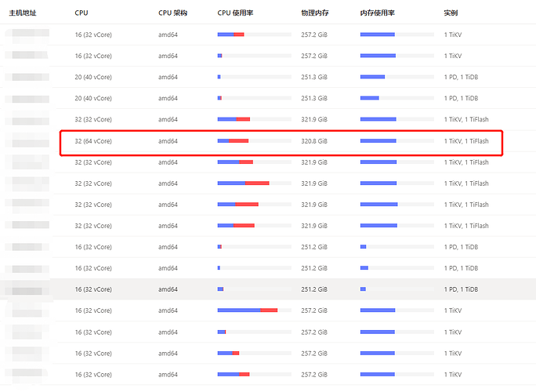Click 1 PD, 1 TiDB in the gray highlighted row
The height and width of the screenshot is (392, 536).
point(461,289)
